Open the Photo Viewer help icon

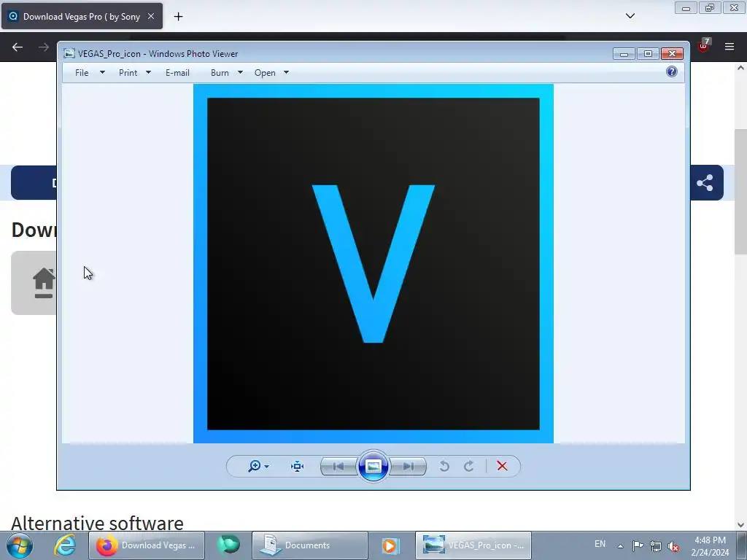click(672, 72)
